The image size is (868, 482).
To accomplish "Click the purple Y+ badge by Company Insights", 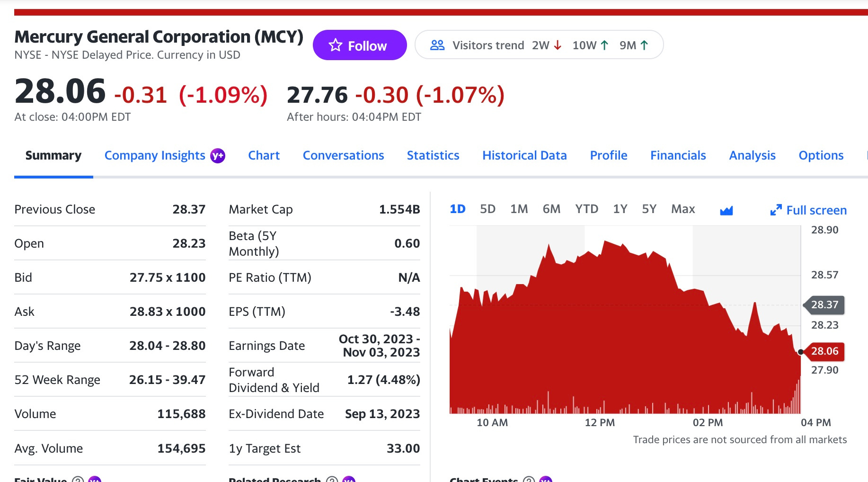I will [218, 155].
